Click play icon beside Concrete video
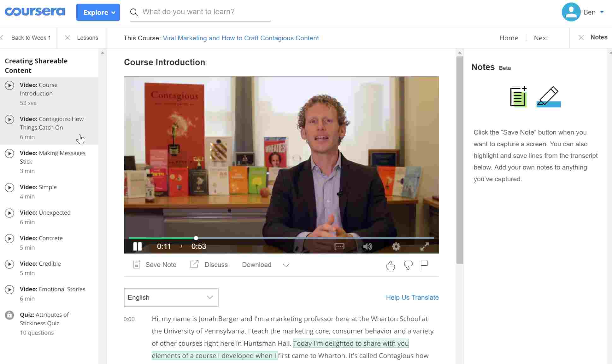This screenshot has height=364, width=612. (9, 239)
